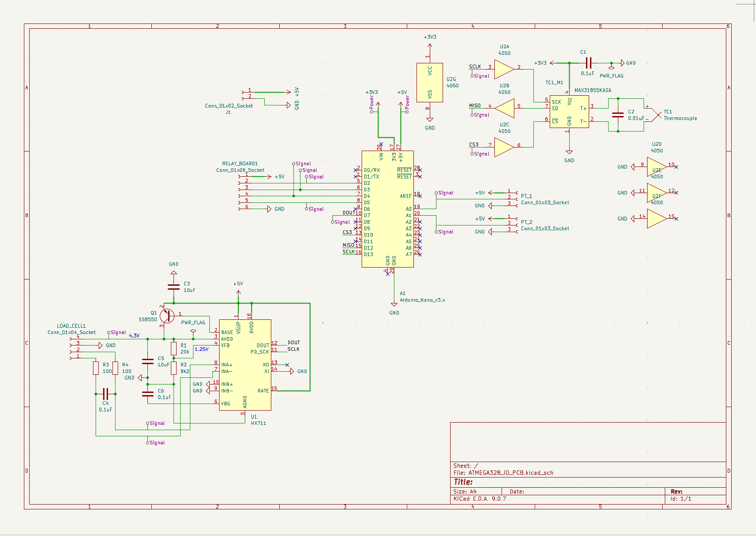Viewport: 756px width, 536px height.
Task: Click the PT_1 connector reference label
Action: coord(526,196)
